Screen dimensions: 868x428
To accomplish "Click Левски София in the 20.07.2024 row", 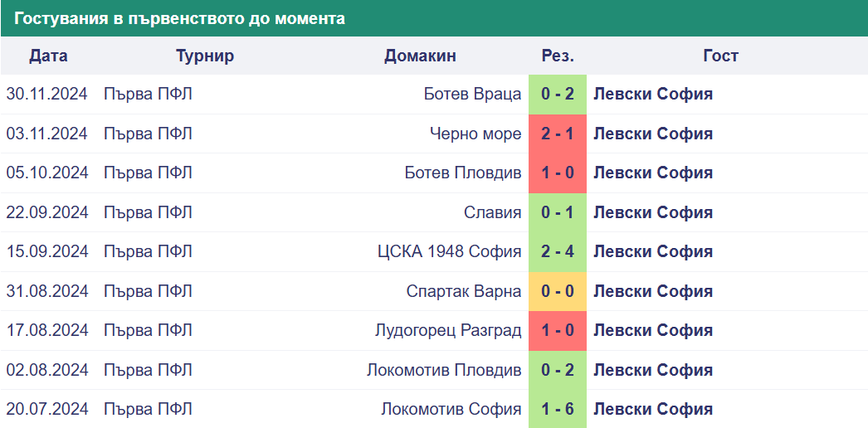I will 653,409.
